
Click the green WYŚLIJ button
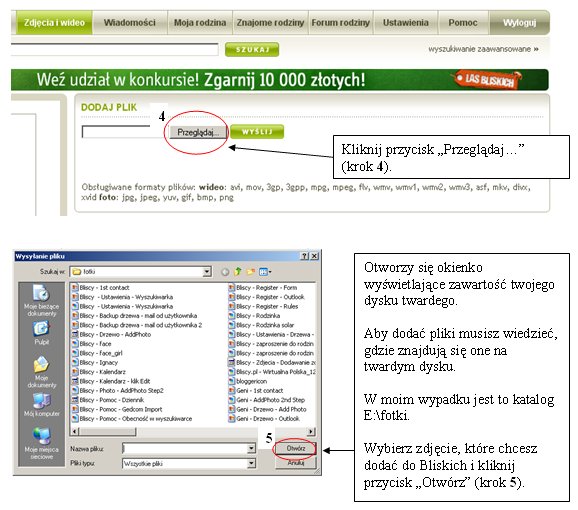click(x=257, y=132)
